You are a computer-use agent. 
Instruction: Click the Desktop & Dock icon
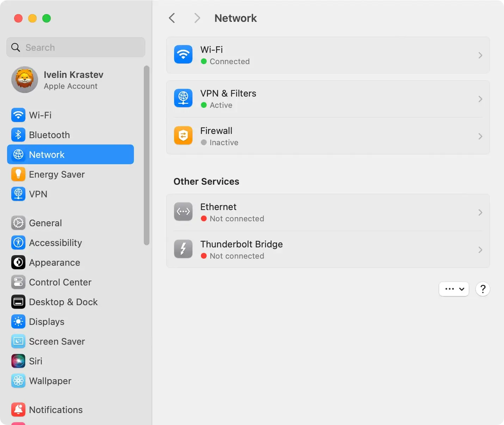coord(18,302)
